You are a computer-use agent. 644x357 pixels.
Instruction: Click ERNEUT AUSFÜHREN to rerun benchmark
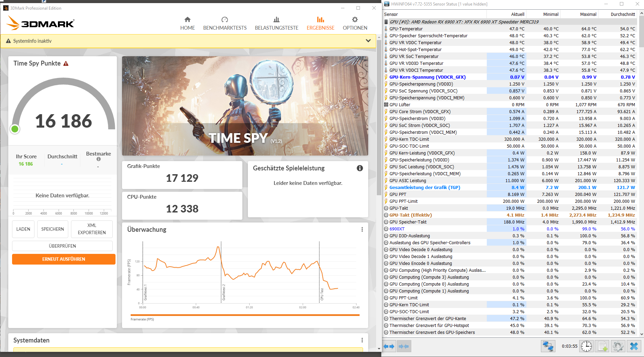tap(63, 259)
